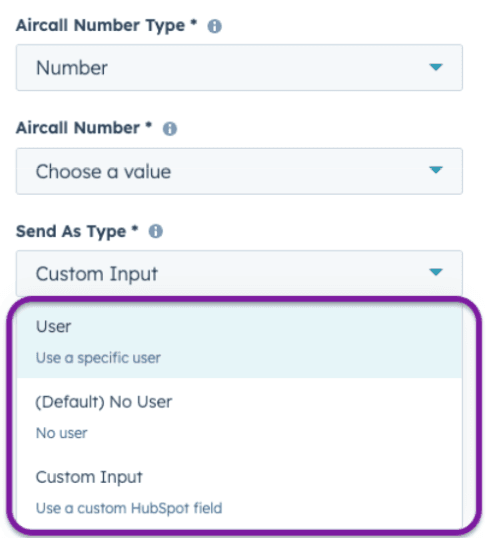The image size is (488, 543).
Task: Click info icon next to Send As Type
Action: tap(156, 231)
